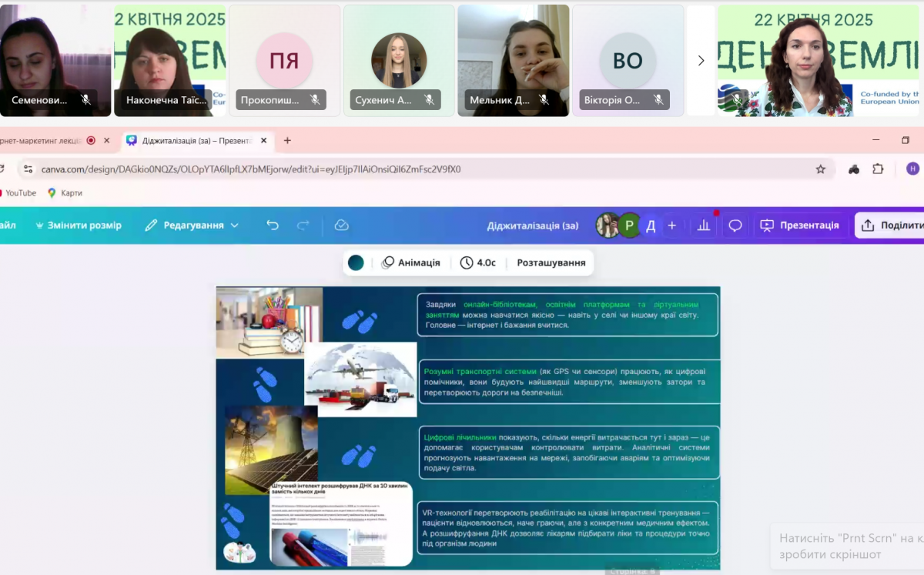Click muted microphone icon on Мельник tile
Screen dimensions: 924x575
544,100
